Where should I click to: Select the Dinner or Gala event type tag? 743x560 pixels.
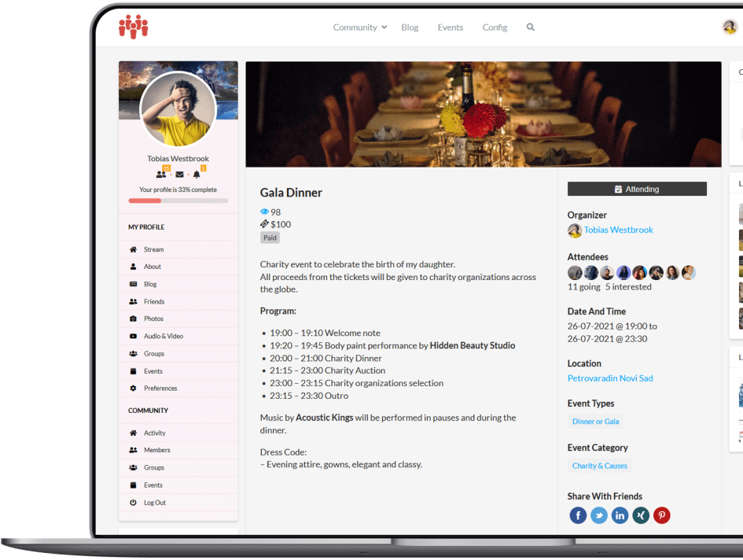(595, 422)
